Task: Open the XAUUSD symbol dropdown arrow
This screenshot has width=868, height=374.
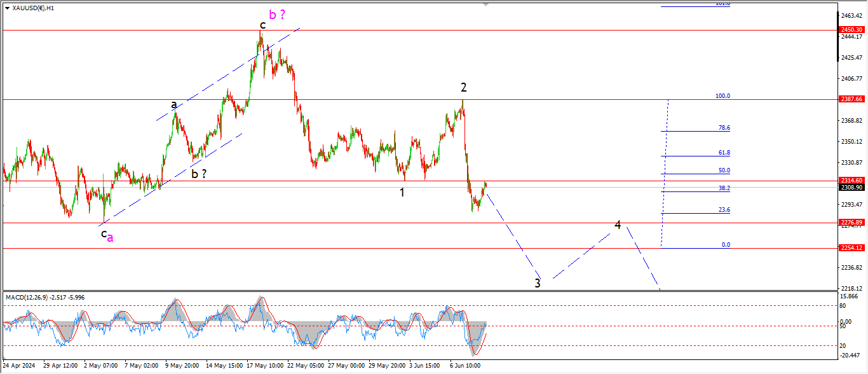Action: click(x=7, y=8)
